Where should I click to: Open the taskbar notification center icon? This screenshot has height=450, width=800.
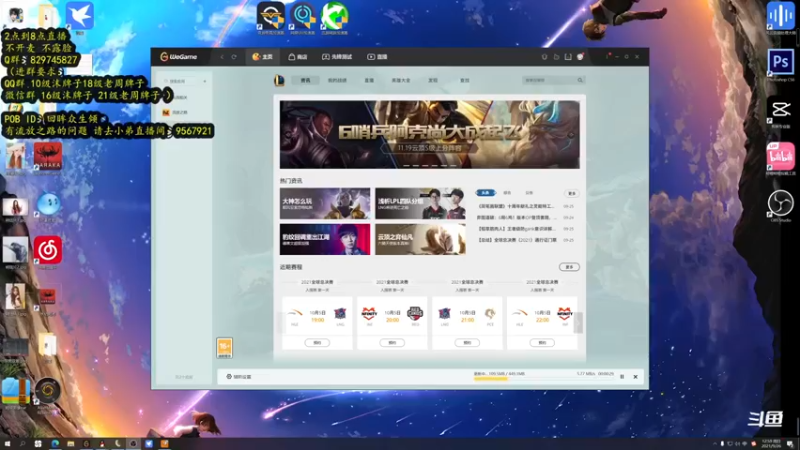point(790,444)
